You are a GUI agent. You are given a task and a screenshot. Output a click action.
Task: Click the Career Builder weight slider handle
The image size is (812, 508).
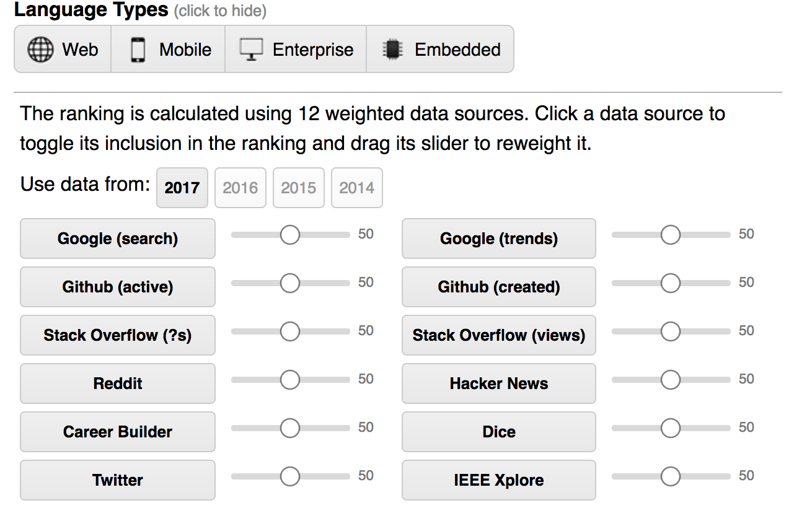pyautogui.click(x=289, y=427)
